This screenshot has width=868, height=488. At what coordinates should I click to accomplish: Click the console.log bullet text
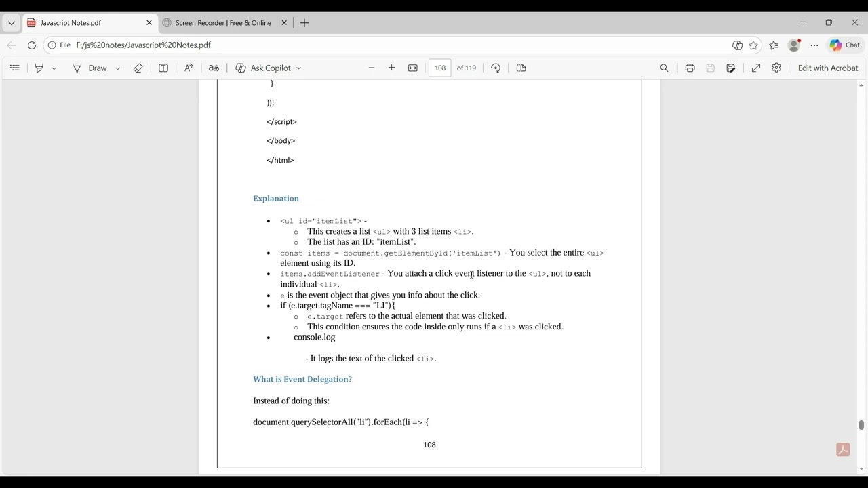[x=315, y=338]
